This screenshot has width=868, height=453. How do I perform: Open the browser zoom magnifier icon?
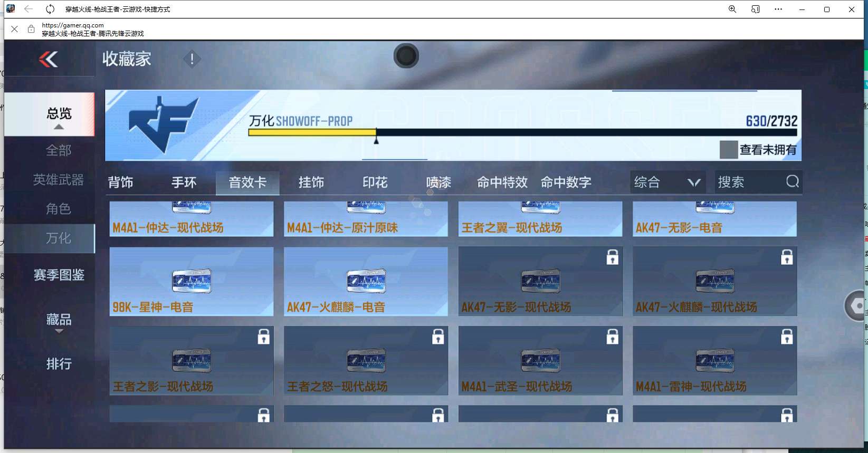coord(732,9)
